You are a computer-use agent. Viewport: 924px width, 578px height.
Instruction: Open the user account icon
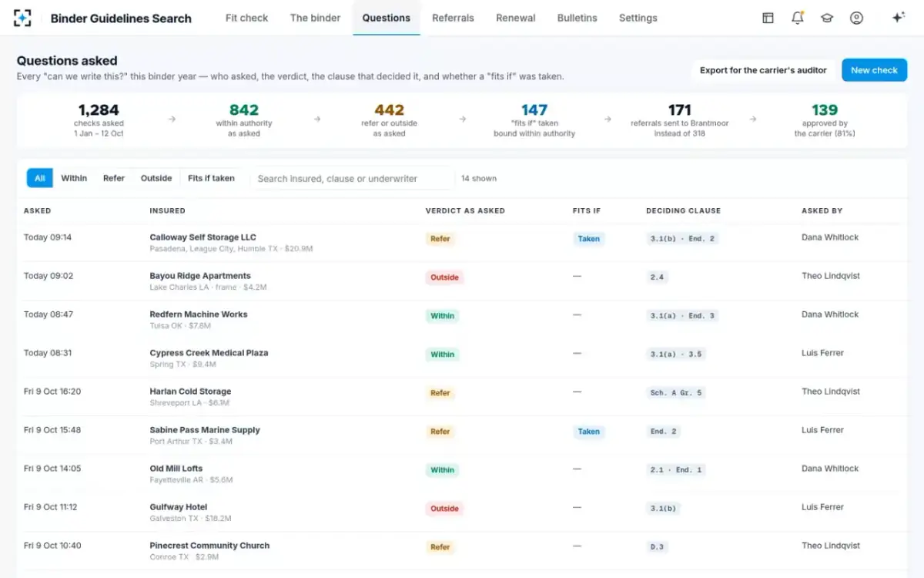856,18
